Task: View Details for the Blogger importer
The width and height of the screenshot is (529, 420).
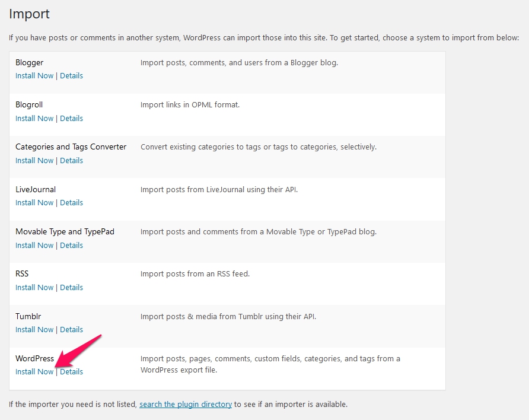Action: pyautogui.click(x=72, y=75)
